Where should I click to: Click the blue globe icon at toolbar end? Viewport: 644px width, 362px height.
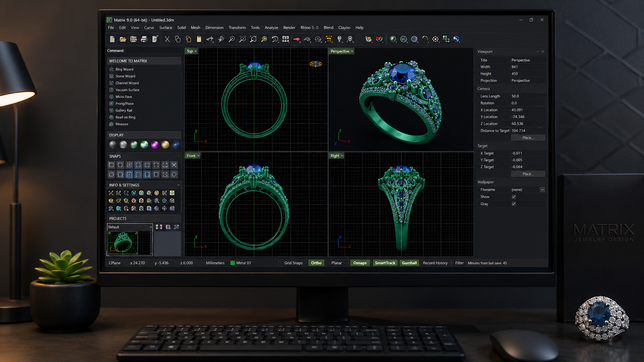(456, 39)
